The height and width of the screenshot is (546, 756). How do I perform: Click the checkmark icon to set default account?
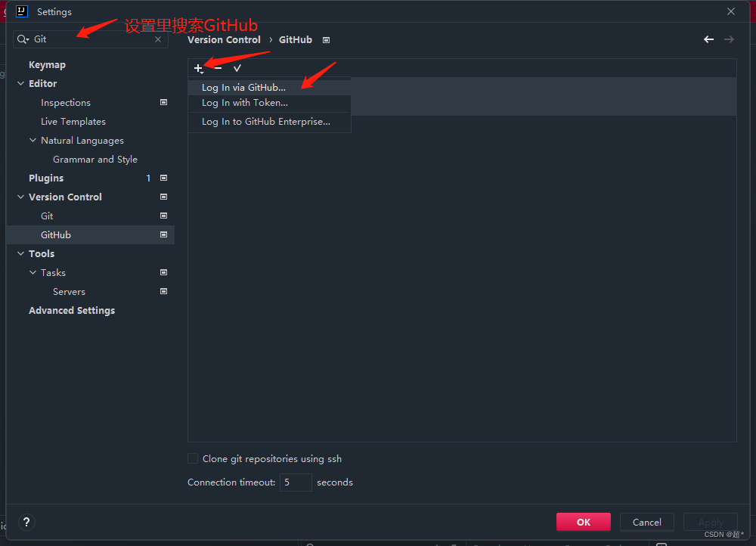click(237, 68)
